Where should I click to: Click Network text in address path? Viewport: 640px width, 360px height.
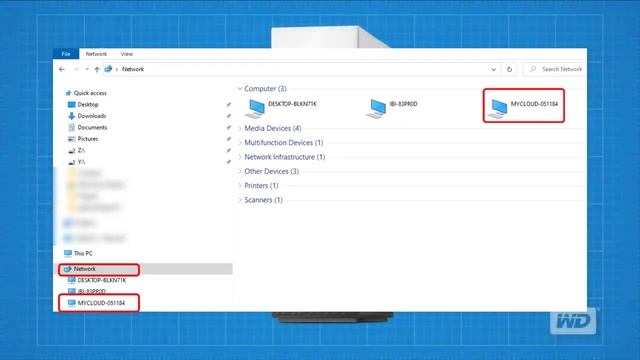[x=133, y=69]
